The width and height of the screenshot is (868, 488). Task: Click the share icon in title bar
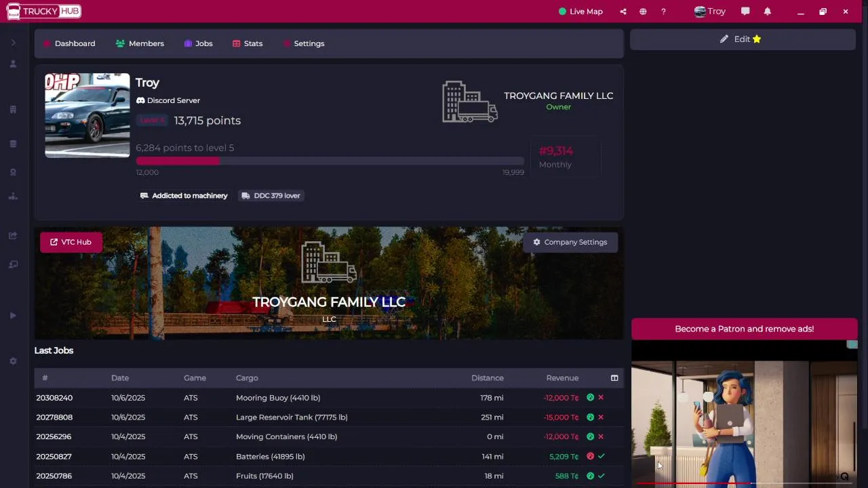coord(623,12)
